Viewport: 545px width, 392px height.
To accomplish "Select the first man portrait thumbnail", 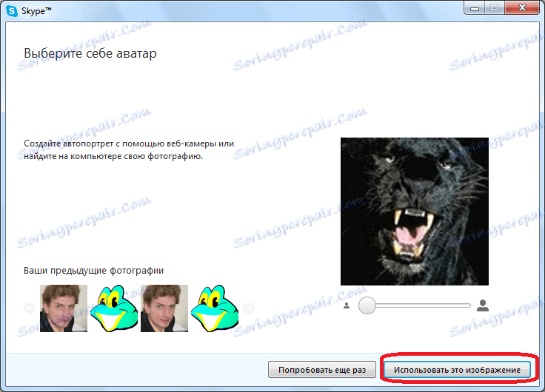I will [x=64, y=308].
